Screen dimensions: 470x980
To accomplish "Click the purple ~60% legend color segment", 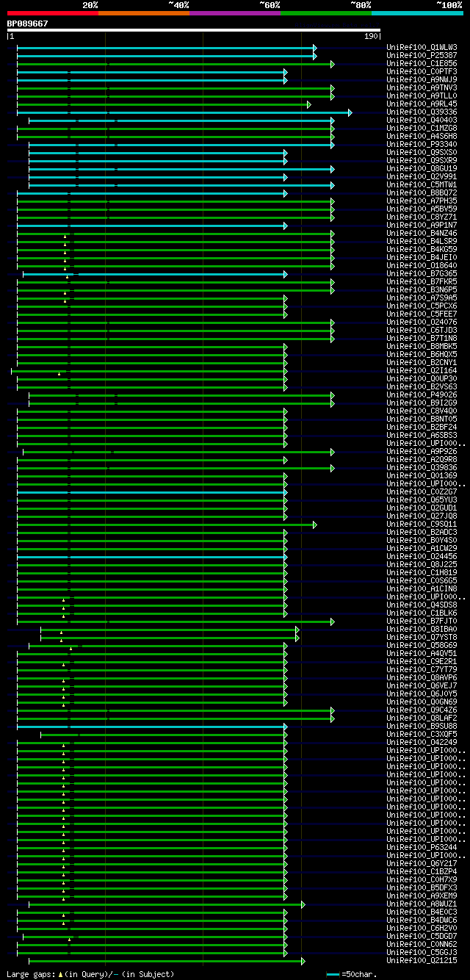I will (234, 13).
